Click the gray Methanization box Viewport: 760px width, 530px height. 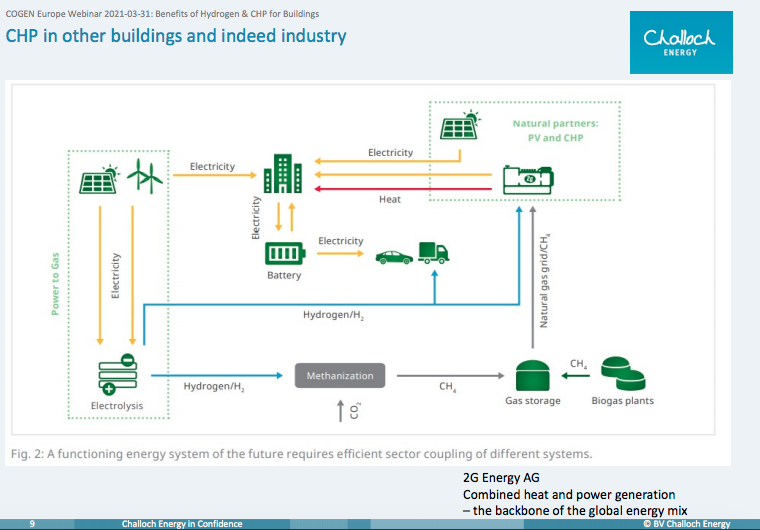click(340, 376)
